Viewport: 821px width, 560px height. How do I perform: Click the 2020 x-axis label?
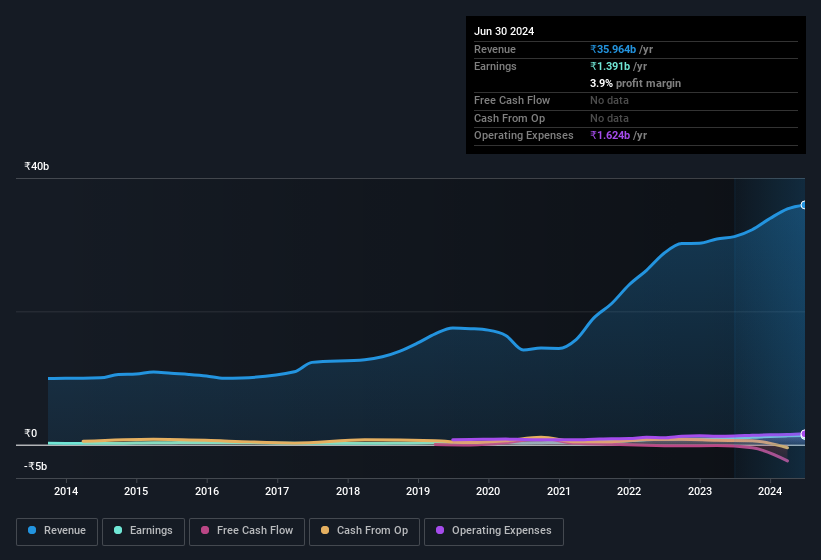point(488,491)
